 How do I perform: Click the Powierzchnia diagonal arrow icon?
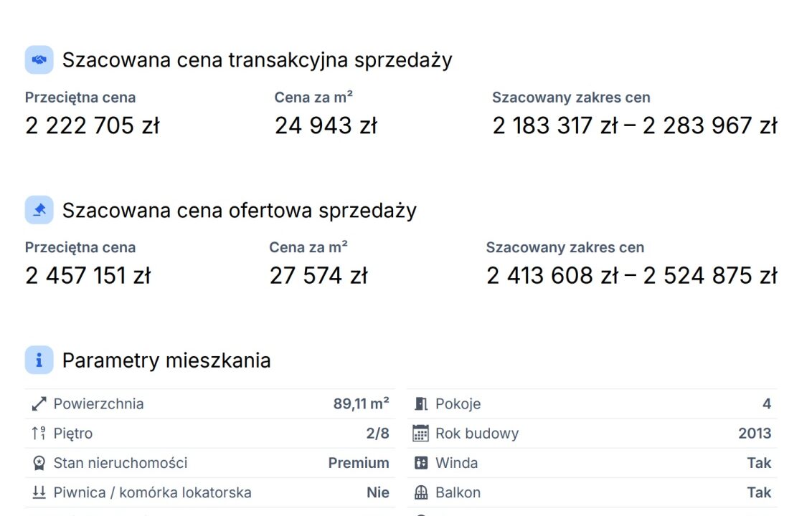39,403
